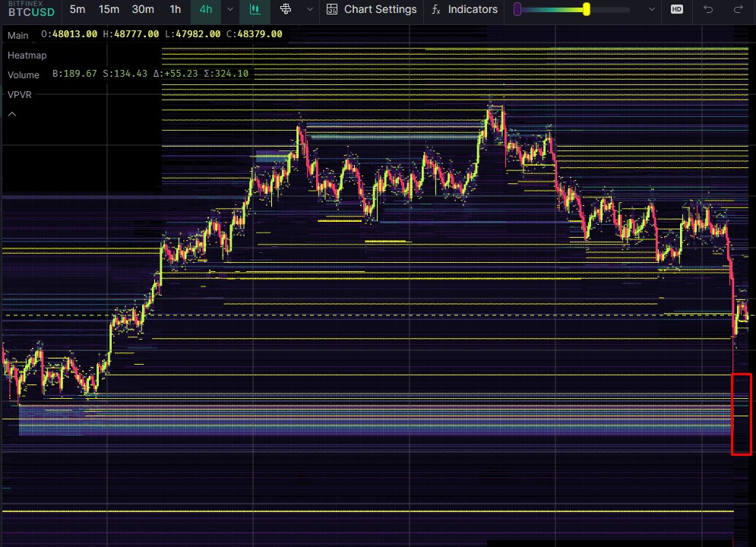This screenshot has width=756, height=547.
Task: Select the Heatmap indicator label
Action: coord(27,55)
